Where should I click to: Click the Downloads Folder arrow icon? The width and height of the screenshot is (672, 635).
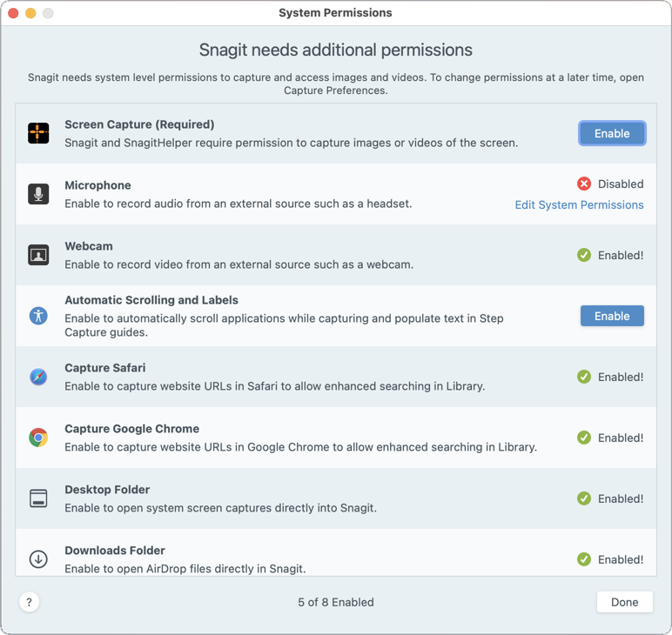tap(38, 559)
